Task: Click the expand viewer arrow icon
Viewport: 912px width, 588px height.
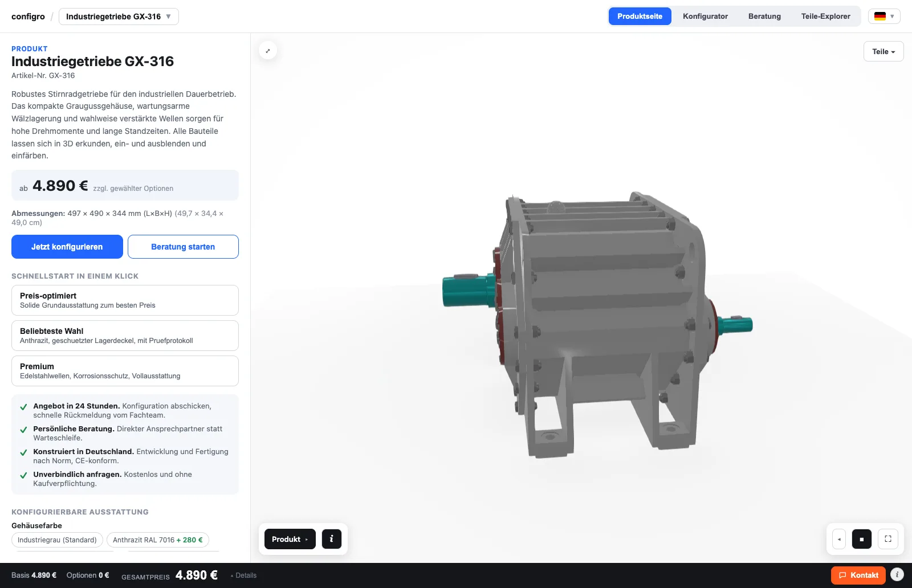Action: [268, 51]
